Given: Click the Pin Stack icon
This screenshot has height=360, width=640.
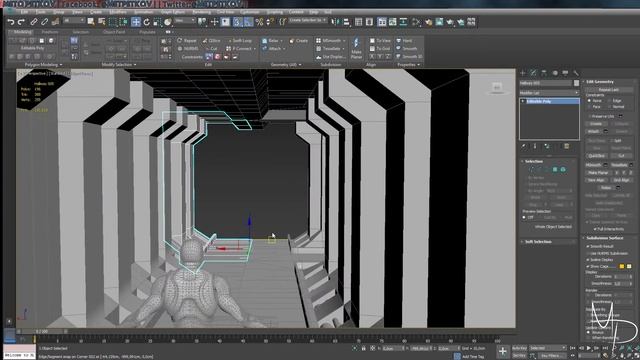Looking at the screenshot, I should point(524,146).
